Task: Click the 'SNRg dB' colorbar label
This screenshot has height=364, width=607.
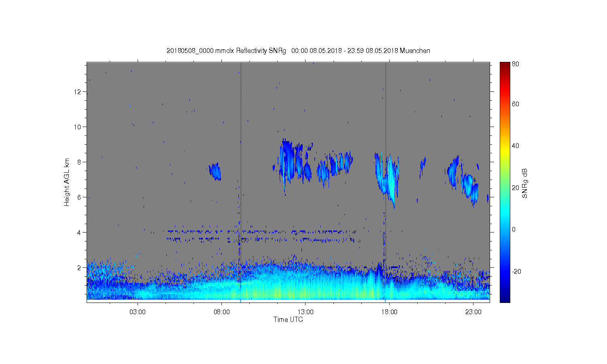Action: click(525, 183)
